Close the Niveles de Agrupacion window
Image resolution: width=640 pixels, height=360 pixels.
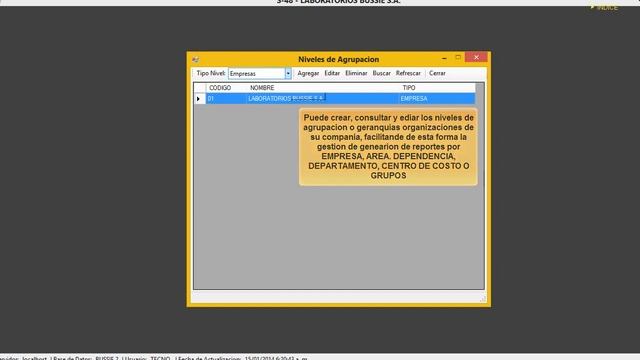476,57
